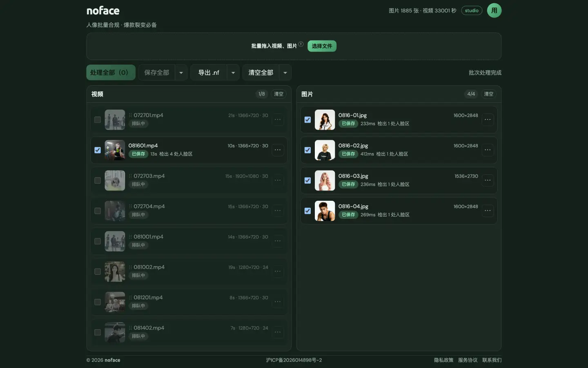Open the 服务协议 link

[468, 360]
